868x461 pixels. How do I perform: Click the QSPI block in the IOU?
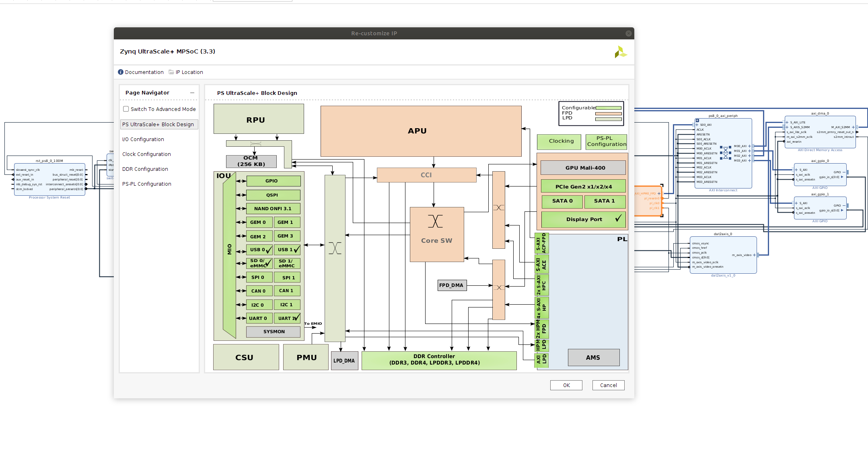point(273,195)
